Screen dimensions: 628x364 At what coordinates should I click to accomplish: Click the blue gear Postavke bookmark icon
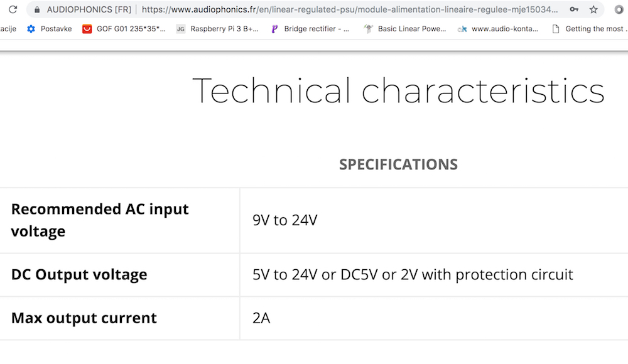click(x=31, y=29)
